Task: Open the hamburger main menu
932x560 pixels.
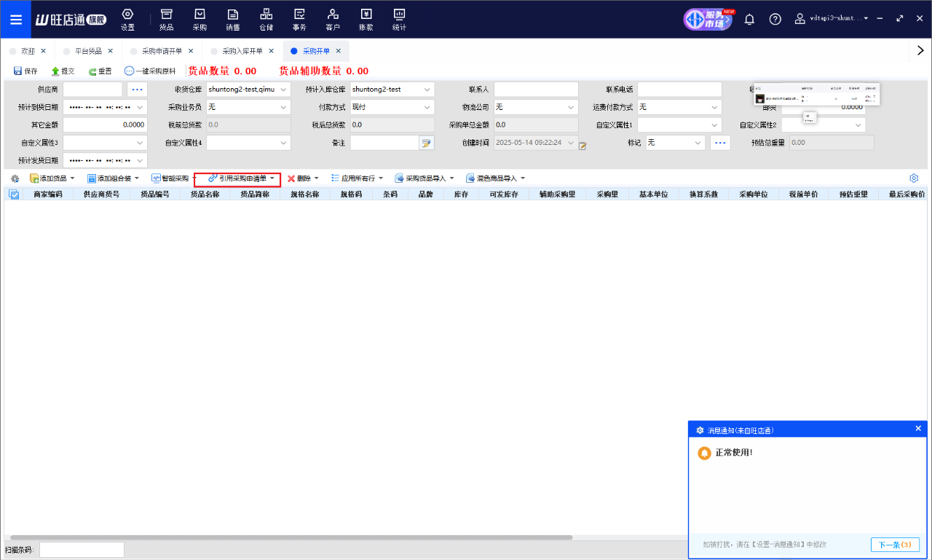Action: [x=15, y=20]
